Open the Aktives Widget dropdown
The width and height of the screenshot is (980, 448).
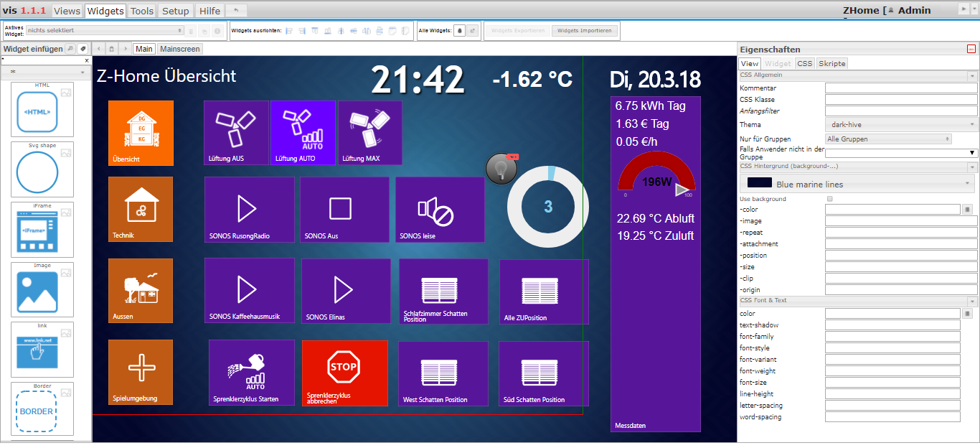[x=105, y=30]
